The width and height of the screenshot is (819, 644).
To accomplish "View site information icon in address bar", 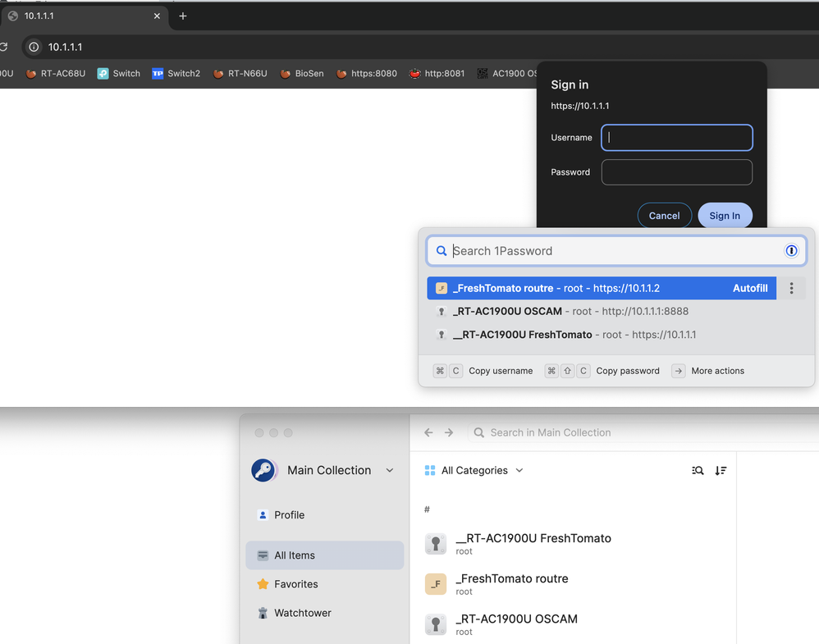I will point(34,47).
